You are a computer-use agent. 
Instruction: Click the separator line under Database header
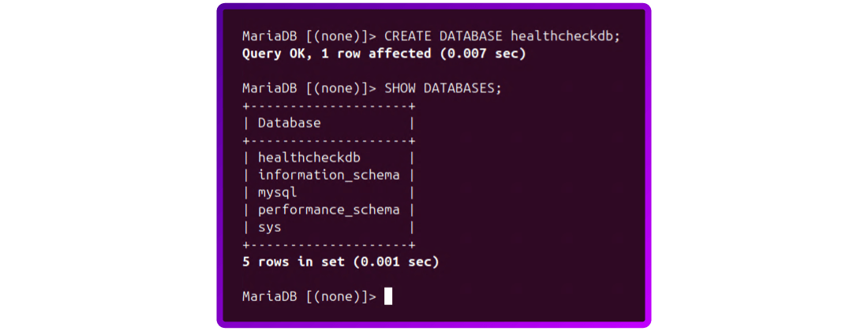pos(328,140)
